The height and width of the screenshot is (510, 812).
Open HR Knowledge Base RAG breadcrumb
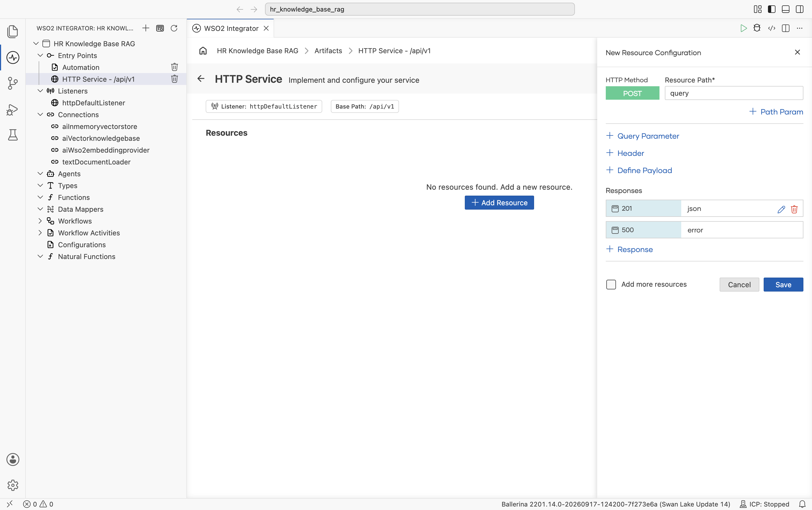tap(258, 51)
